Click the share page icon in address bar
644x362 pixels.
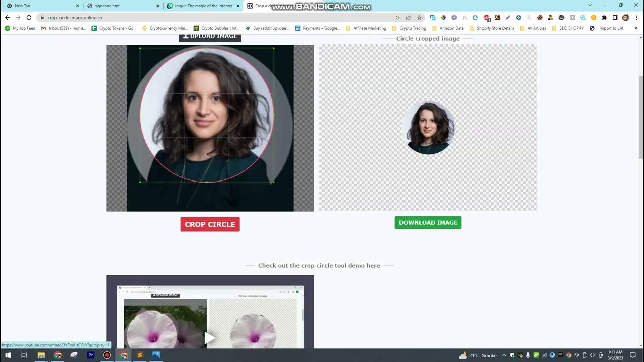409,17
